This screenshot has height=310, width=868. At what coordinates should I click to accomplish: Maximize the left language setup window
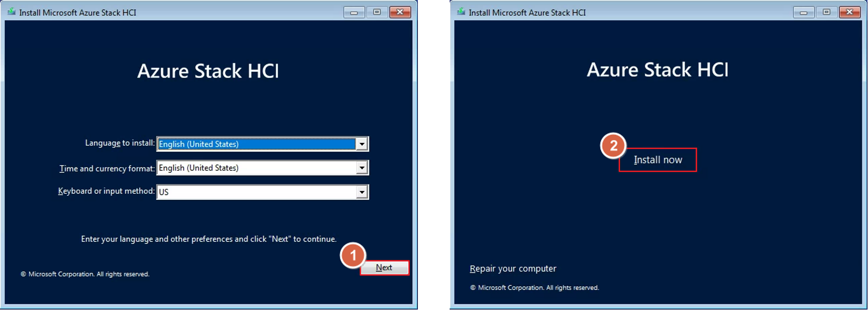tap(377, 12)
